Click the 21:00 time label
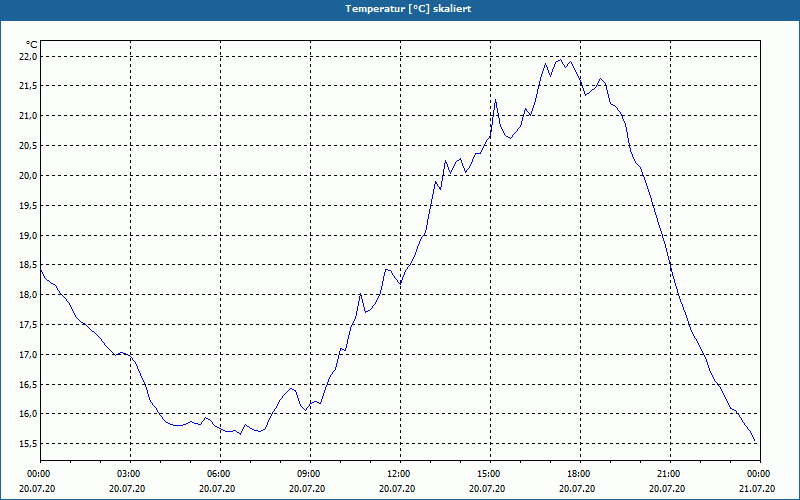Screen dimensions: 800x500 pos(670,474)
